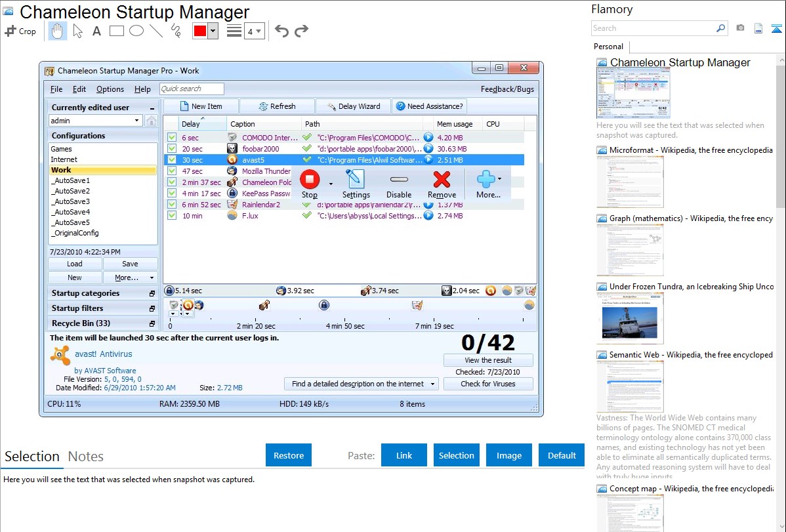The image size is (786, 532).
Task: Click the KeePass lock marker on timeline
Action: (324, 306)
